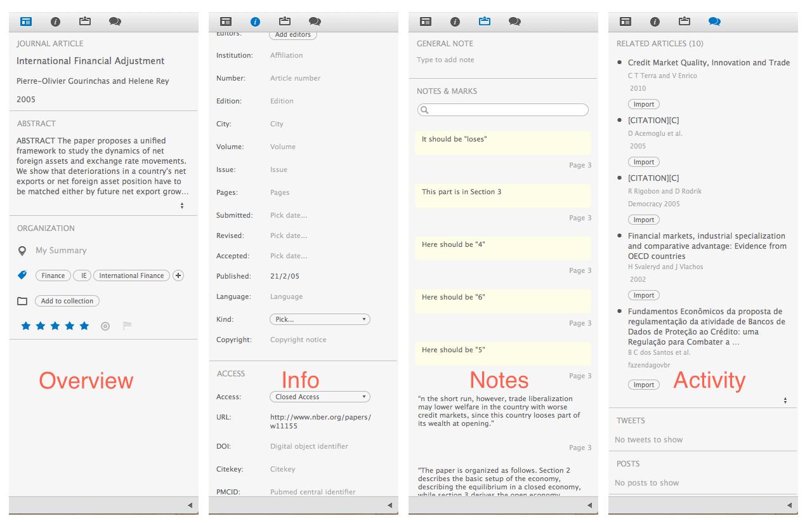Switch to overview icon in the Activity panel
The image size is (812, 523).
[625, 22]
